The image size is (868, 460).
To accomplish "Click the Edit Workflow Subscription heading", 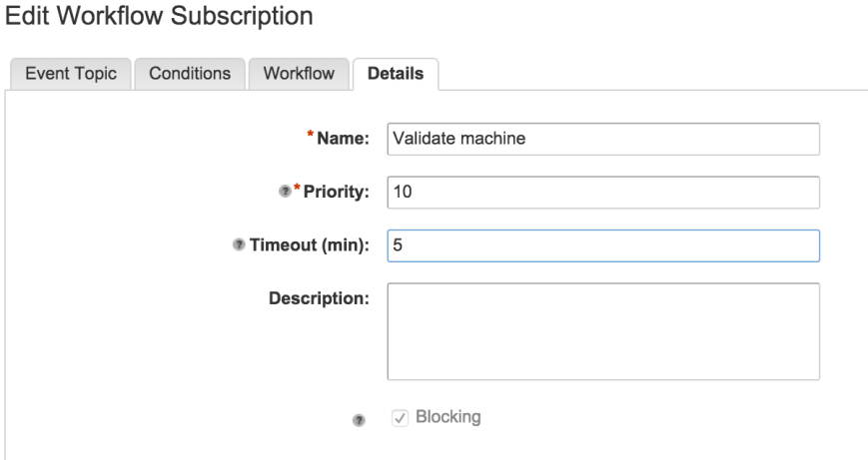I will click(156, 17).
